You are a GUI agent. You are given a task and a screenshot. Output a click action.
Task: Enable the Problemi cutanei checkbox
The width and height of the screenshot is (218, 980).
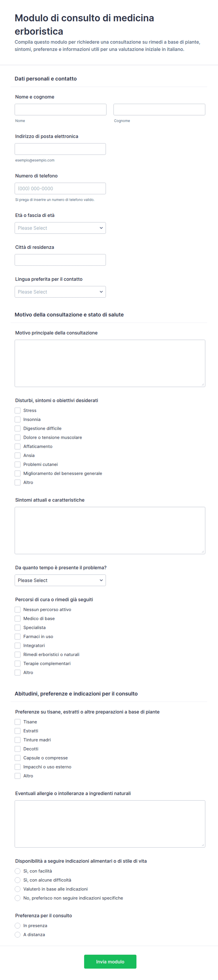pyautogui.click(x=18, y=465)
